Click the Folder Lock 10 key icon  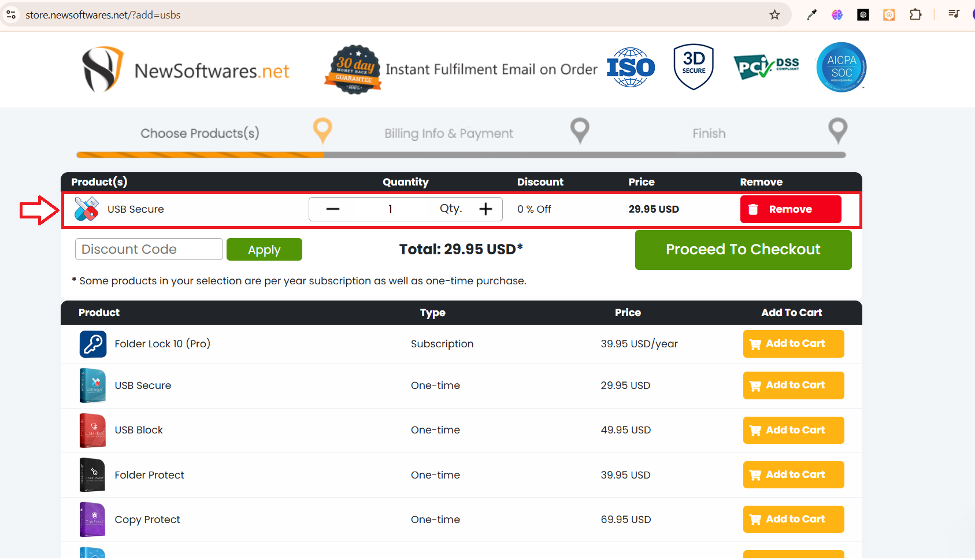(x=92, y=343)
